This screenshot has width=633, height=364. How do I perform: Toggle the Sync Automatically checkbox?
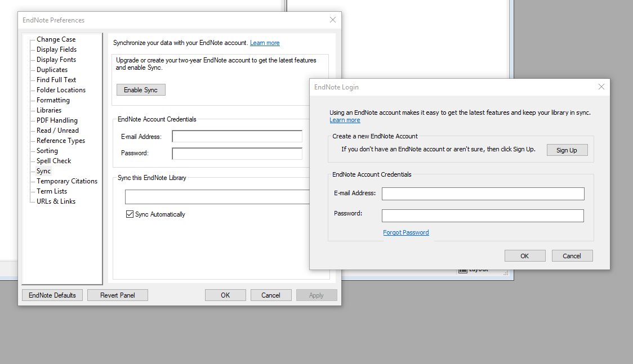130,214
